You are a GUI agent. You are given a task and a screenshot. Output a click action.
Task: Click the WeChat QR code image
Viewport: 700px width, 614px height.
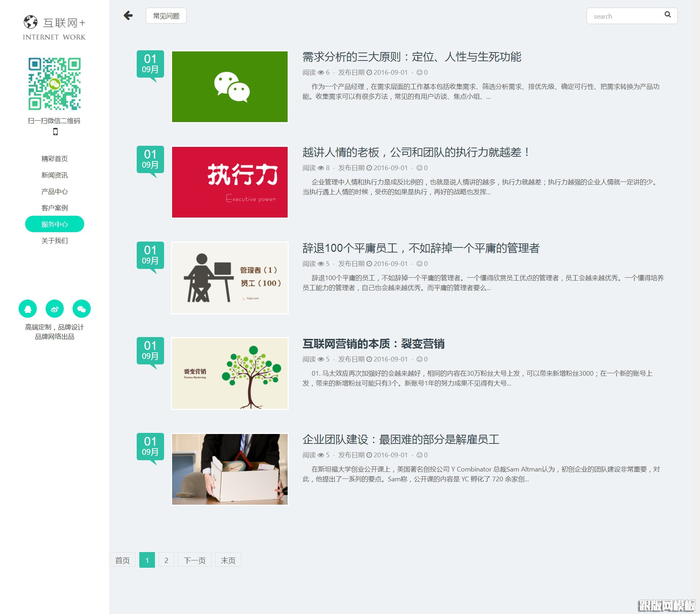point(55,83)
